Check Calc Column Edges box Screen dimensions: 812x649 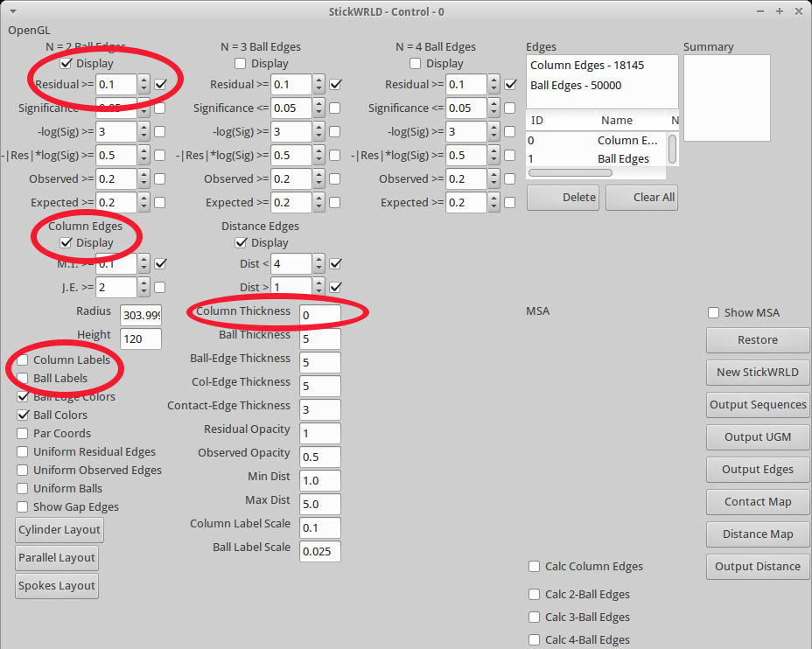(x=534, y=566)
